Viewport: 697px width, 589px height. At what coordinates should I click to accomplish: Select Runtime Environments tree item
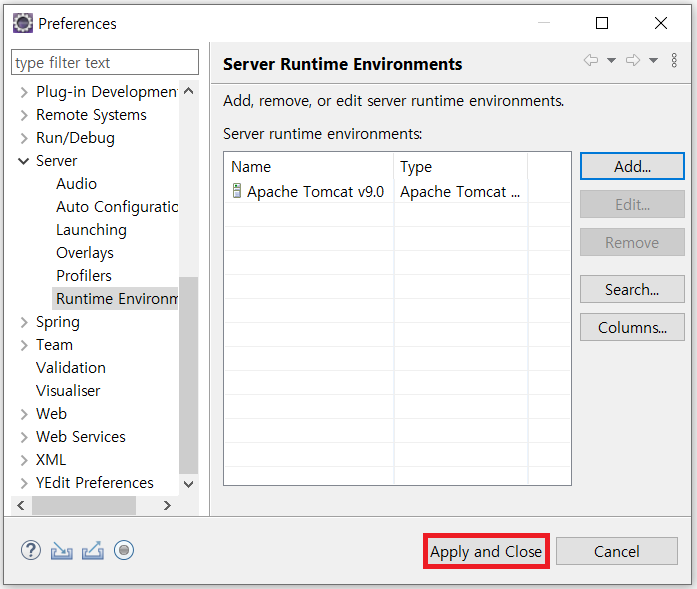116,299
